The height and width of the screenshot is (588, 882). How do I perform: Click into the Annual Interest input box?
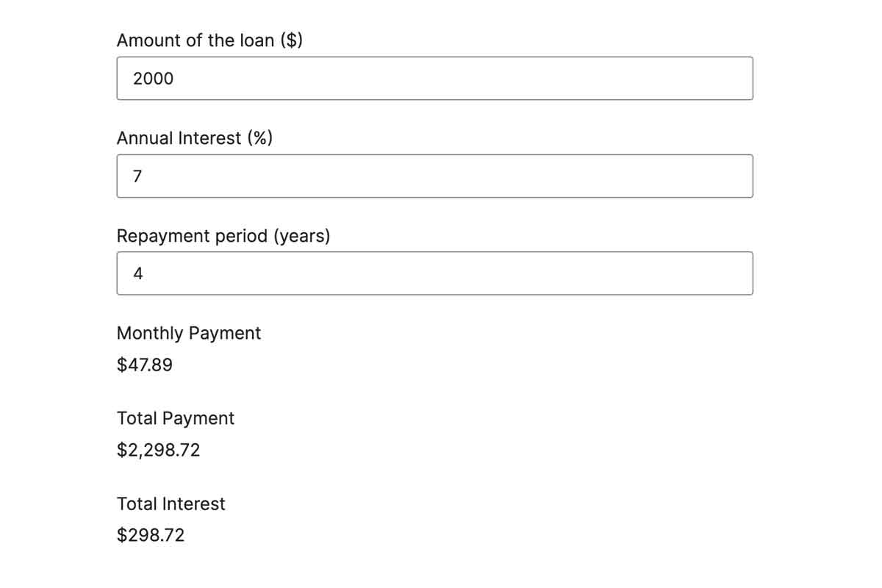point(434,176)
